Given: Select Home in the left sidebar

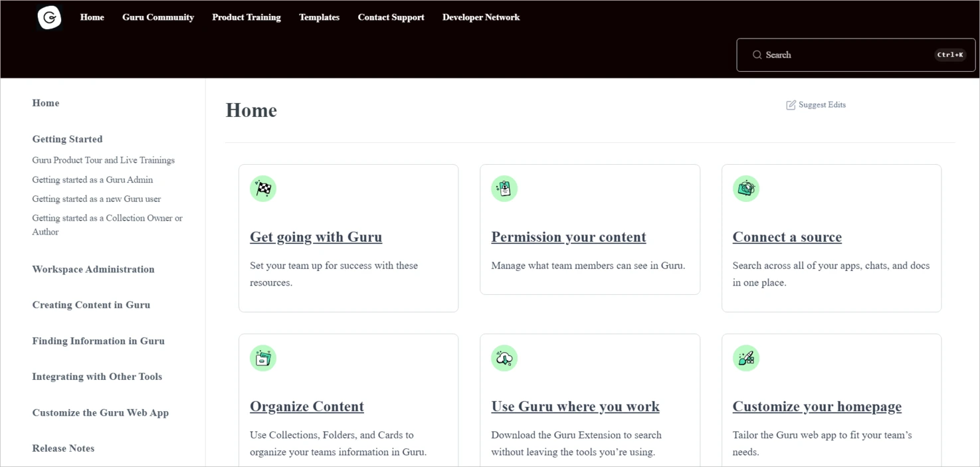Looking at the screenshot, I should [46, 103].
